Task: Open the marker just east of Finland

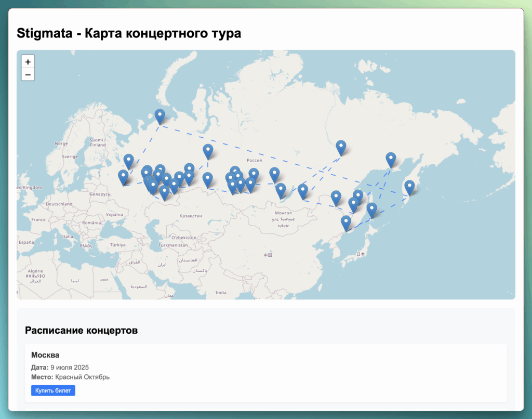Action: 129,162
